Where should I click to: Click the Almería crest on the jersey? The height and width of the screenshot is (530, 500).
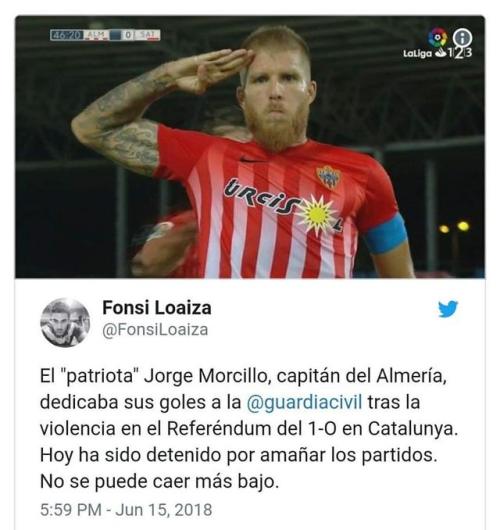click(328, 176)
